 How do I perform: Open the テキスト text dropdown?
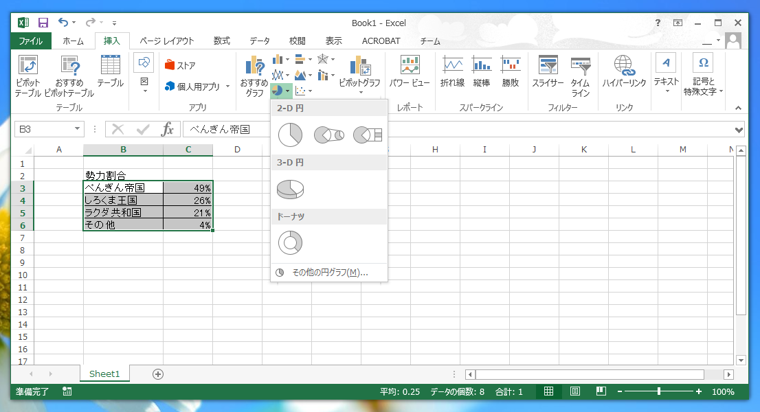(x=666, y=74)
